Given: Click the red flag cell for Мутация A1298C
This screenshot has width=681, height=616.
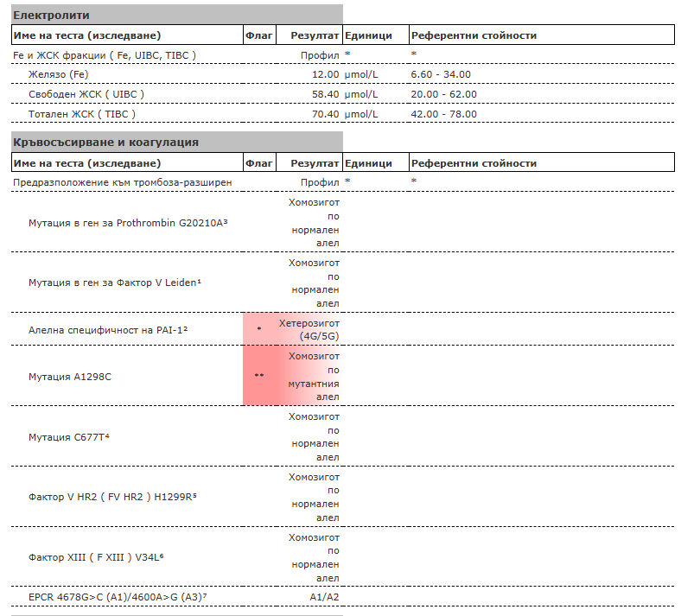Looking at the screenshot, I should click(x=259, y=376).
